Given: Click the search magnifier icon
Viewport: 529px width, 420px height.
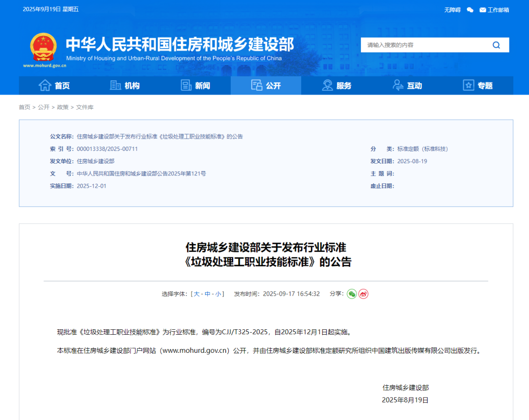Looking at the screenshot, I should (496, 45).
